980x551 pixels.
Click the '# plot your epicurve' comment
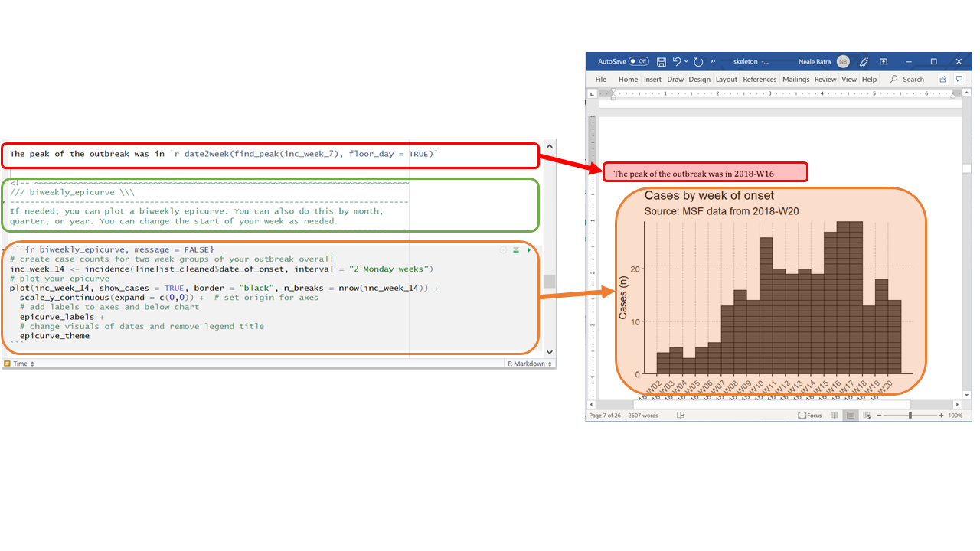(x=60, y=279)
